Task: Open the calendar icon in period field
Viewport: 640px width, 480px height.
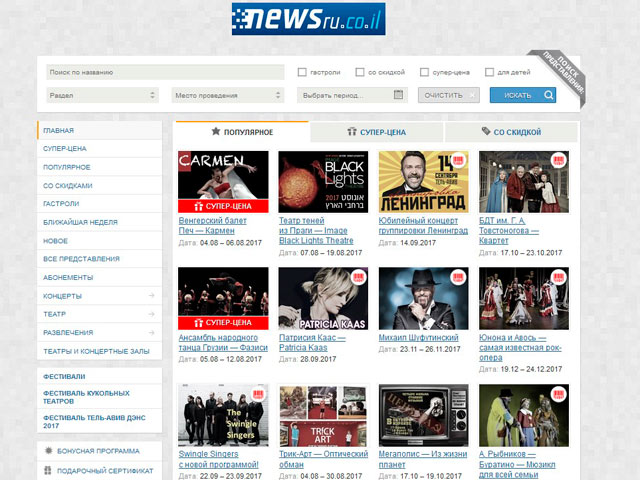Action: click(398, 95)
